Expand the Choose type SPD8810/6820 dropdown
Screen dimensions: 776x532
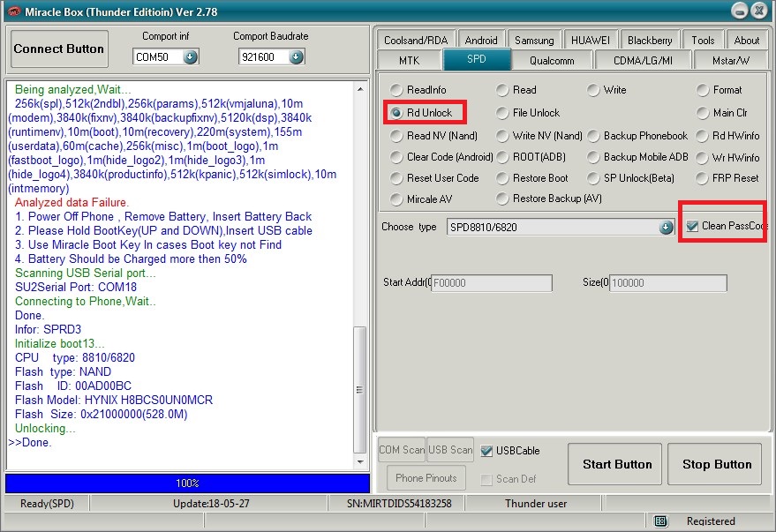667,227
